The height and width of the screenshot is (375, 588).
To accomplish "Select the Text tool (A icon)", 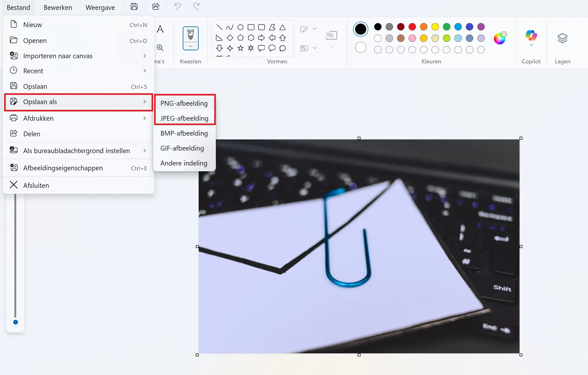I will coord(160,29).
